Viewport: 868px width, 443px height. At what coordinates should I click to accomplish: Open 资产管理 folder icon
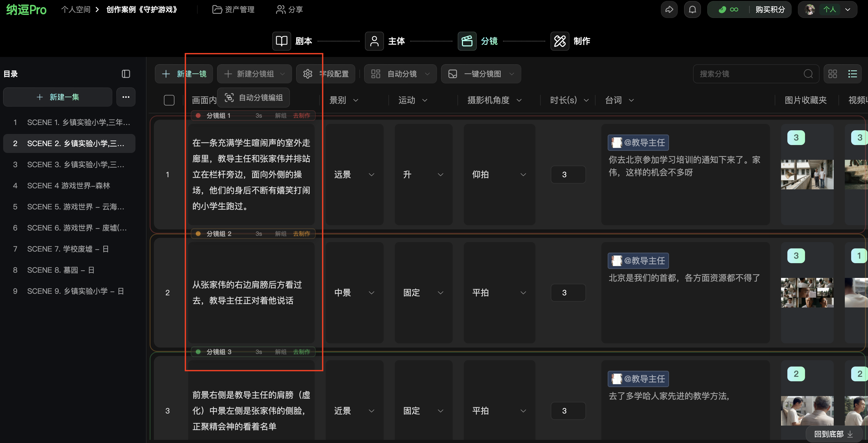click(x=217, y=9)
